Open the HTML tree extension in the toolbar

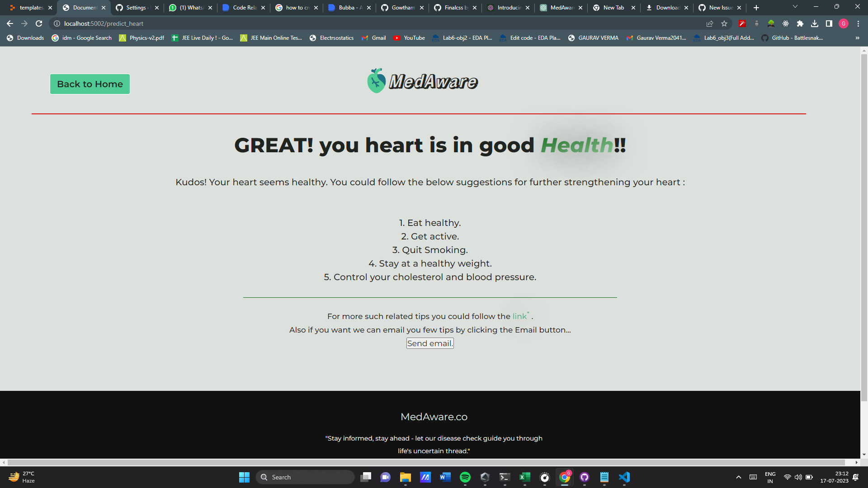(771, 23)
